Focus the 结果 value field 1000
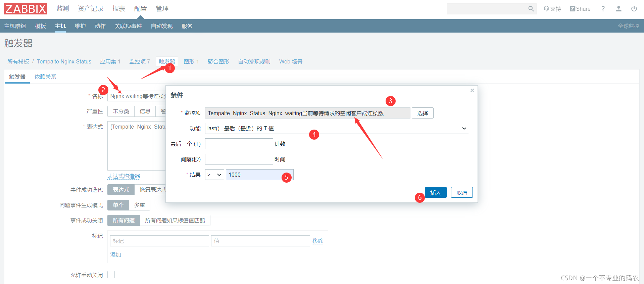Screen dimensions: 644x284 coord(260,175)
